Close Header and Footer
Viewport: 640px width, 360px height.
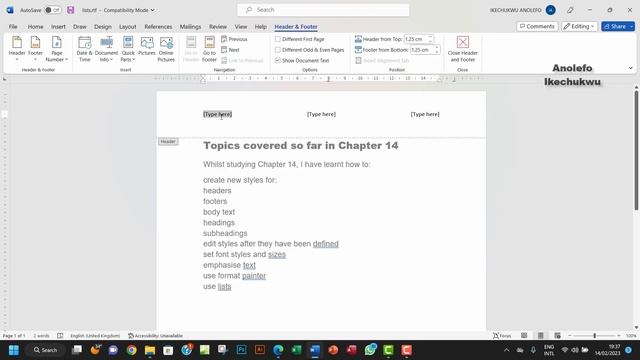tap(462, 49)
